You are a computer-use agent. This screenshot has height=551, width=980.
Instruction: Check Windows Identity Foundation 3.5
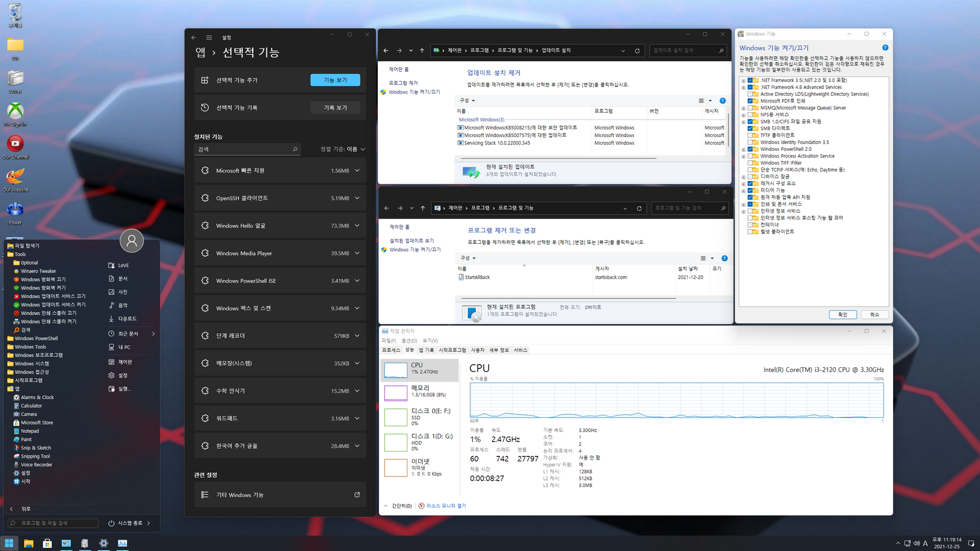click(750, 142)
